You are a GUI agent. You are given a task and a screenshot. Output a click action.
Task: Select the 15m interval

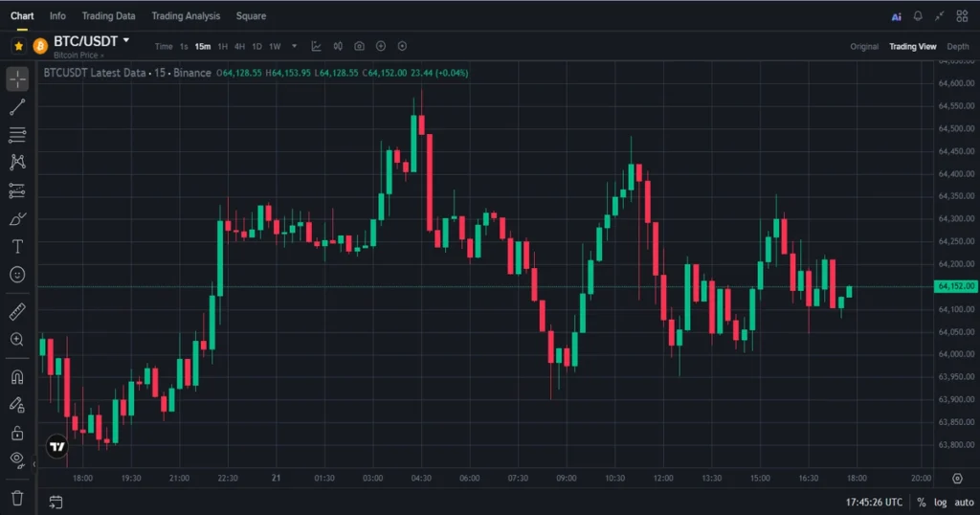pyautogui.click(x=203, y=46)
